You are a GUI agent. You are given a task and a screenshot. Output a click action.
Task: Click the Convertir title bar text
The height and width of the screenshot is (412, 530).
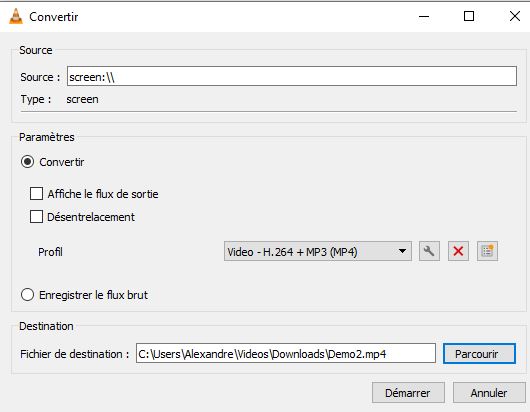(53, 17)
